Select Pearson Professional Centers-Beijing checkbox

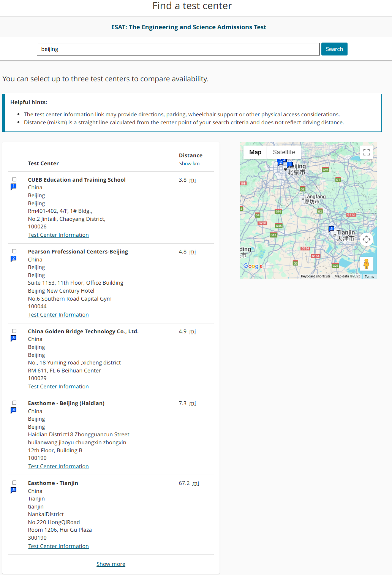coord(14,251)
